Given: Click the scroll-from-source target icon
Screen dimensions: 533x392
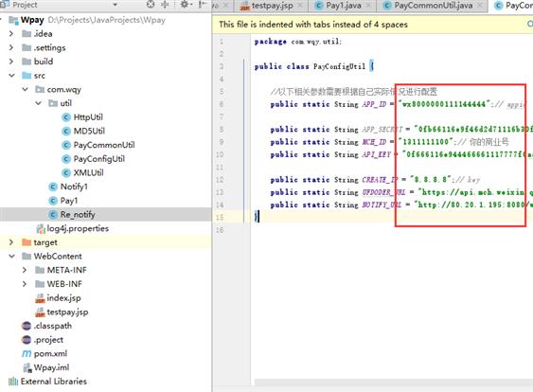Looking at the screenshot, I should pyautogui.click(x=151, y=4).
